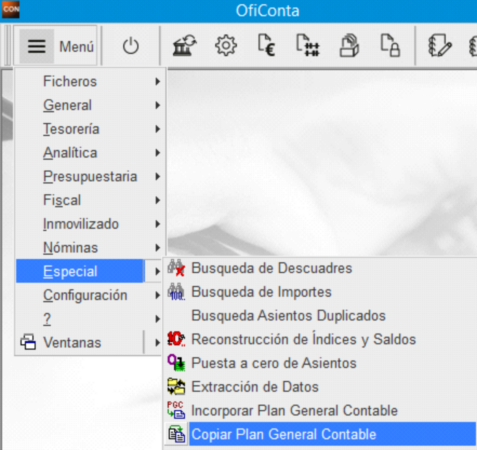Image resolution: width=477 pixels, height=450 pixels.
Task: Open the bank building refresh icon
Action: coord(185,46)
